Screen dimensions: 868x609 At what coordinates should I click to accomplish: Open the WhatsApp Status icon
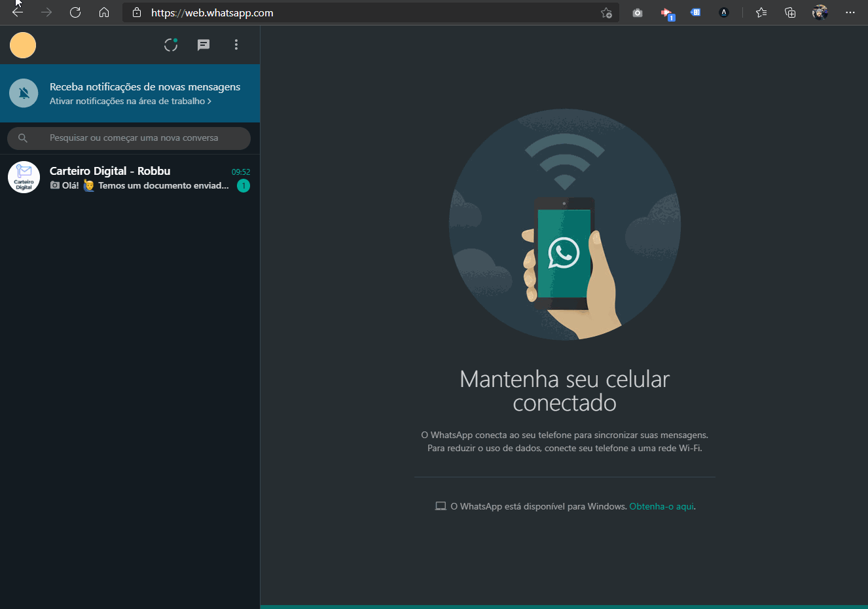tap(171, 45)
